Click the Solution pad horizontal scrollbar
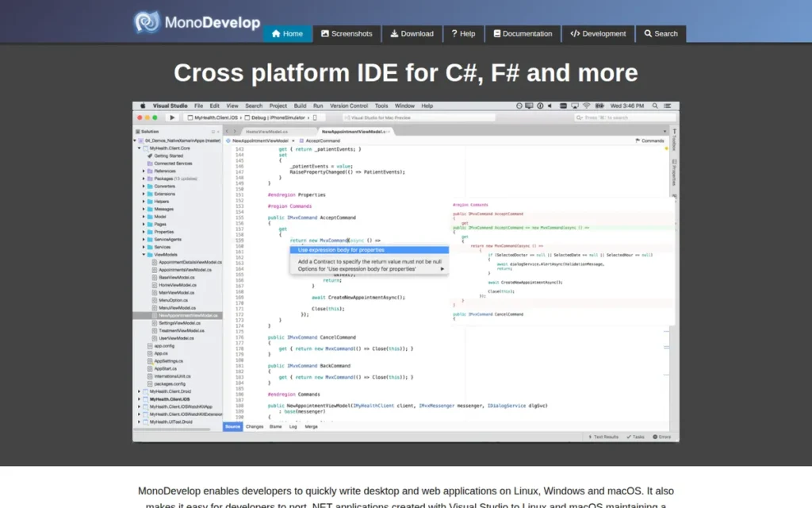The image size is (812, 508). [x=173, y=429]
